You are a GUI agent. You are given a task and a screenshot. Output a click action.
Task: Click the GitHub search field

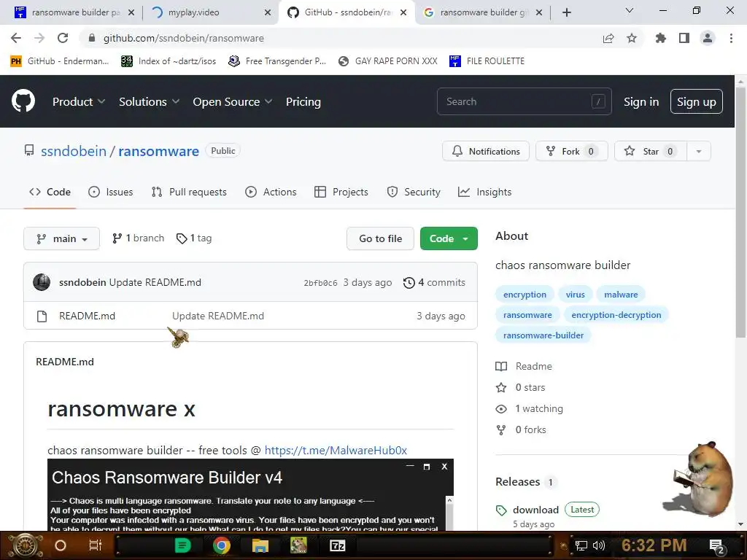coord(524,101)
